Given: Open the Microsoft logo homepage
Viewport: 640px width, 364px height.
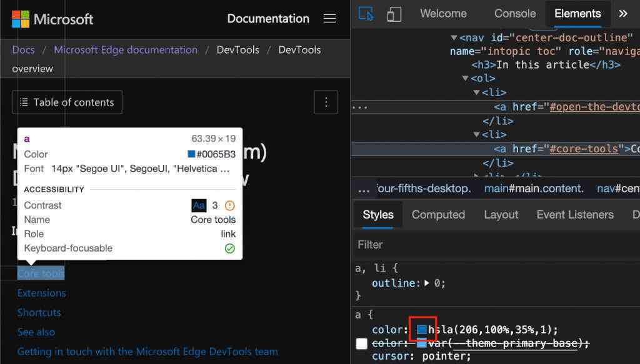Looking at the screenshot, I should [x=52, y=19].
